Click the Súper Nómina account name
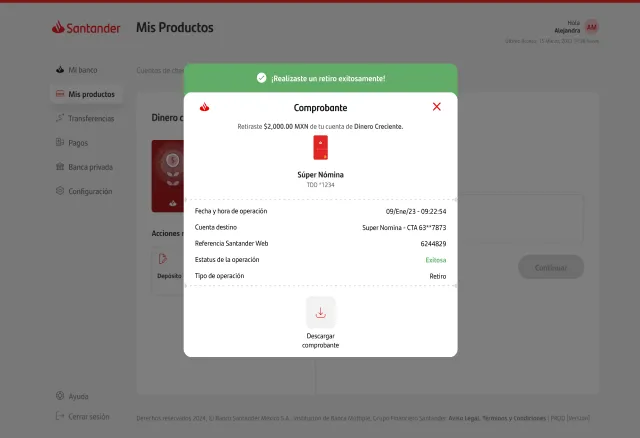 click(320, 175)
